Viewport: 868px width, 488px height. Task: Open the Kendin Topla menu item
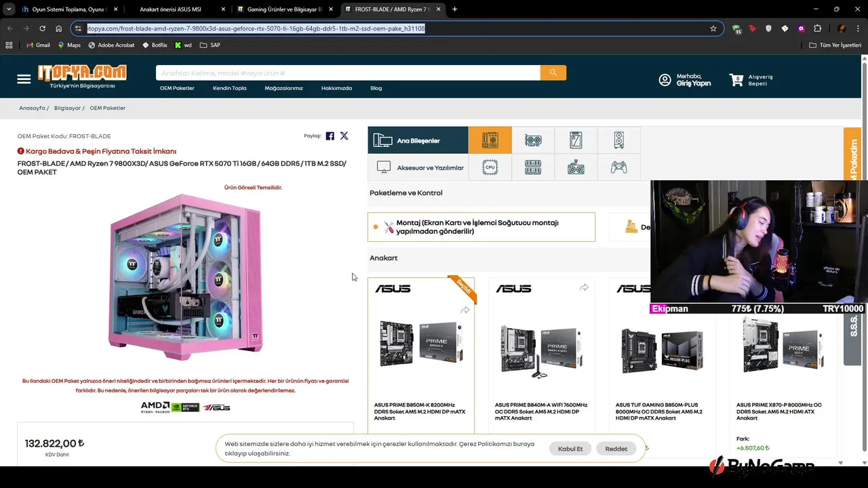tap(229, 88)
